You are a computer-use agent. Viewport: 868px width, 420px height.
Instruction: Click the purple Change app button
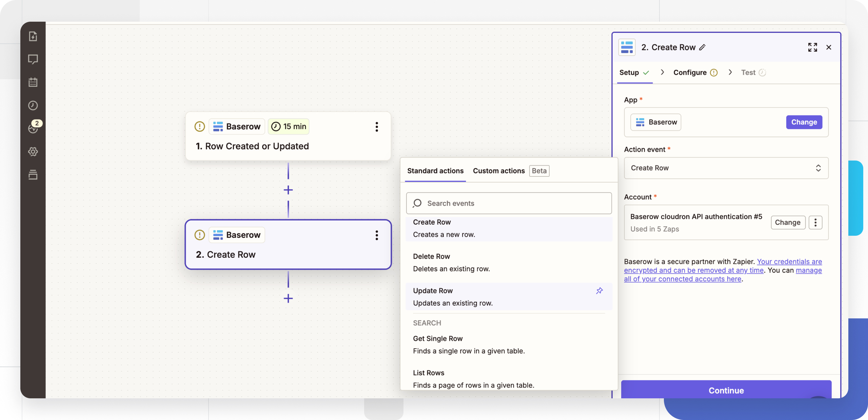[804, 122]
